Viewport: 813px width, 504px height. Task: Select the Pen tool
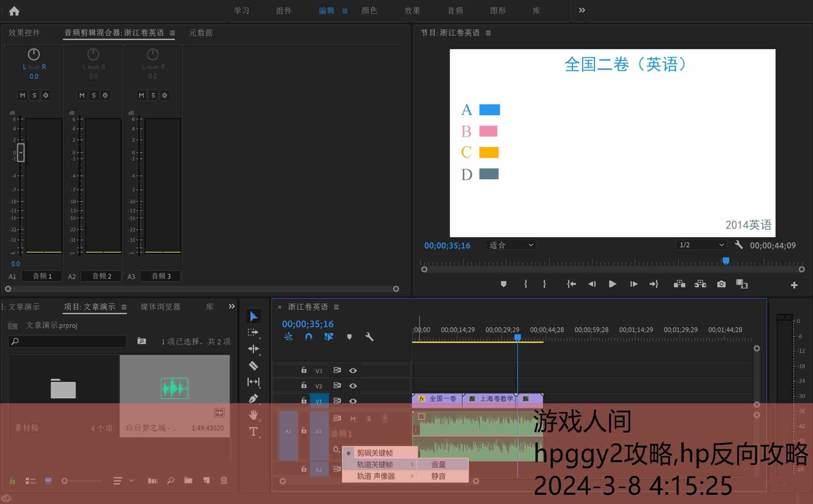coord(253,398)
